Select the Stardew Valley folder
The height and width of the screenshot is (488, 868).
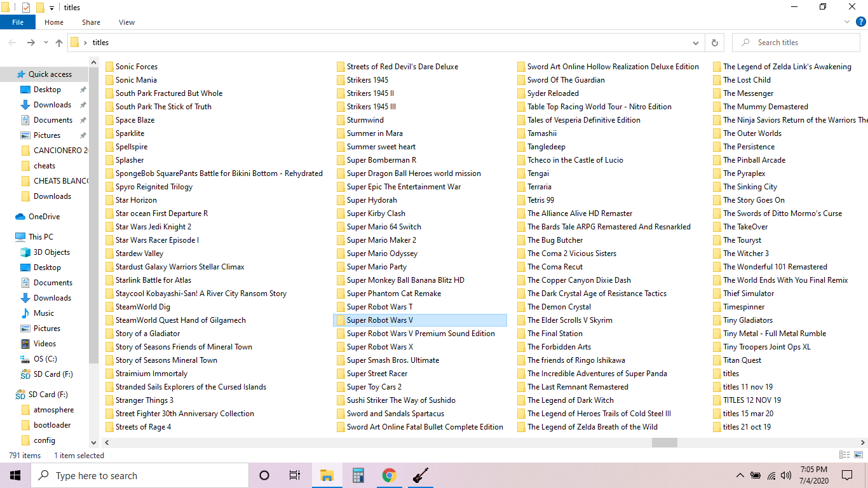coord(134,254)
